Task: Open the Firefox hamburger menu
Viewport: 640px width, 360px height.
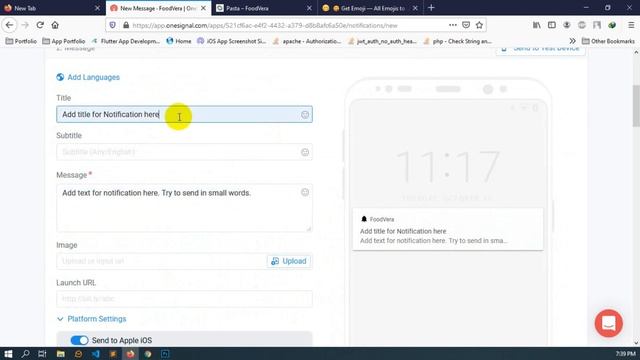Action: point(631,25)
